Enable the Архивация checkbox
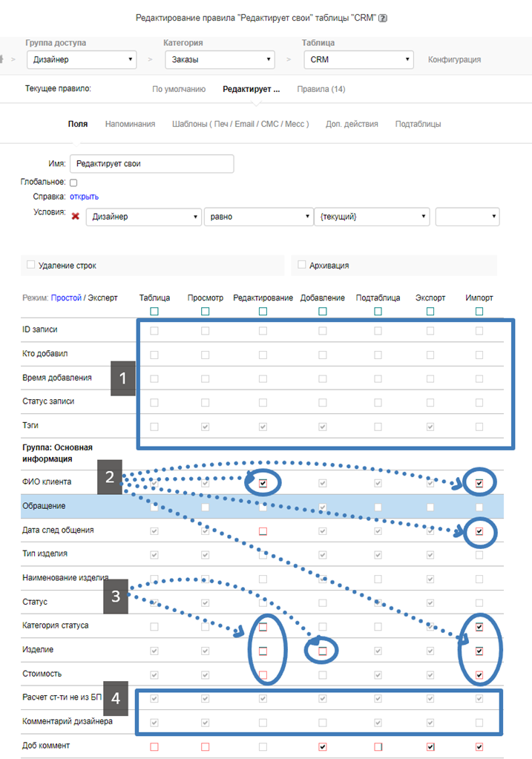Screen dimensions: 532x759 tap(301, 265)
